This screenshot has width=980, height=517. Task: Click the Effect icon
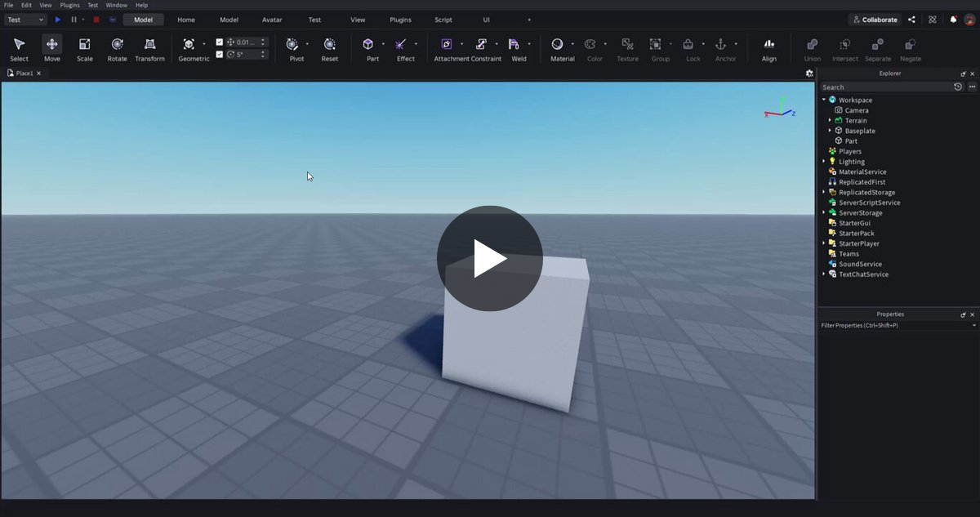[x=401, y=45]
